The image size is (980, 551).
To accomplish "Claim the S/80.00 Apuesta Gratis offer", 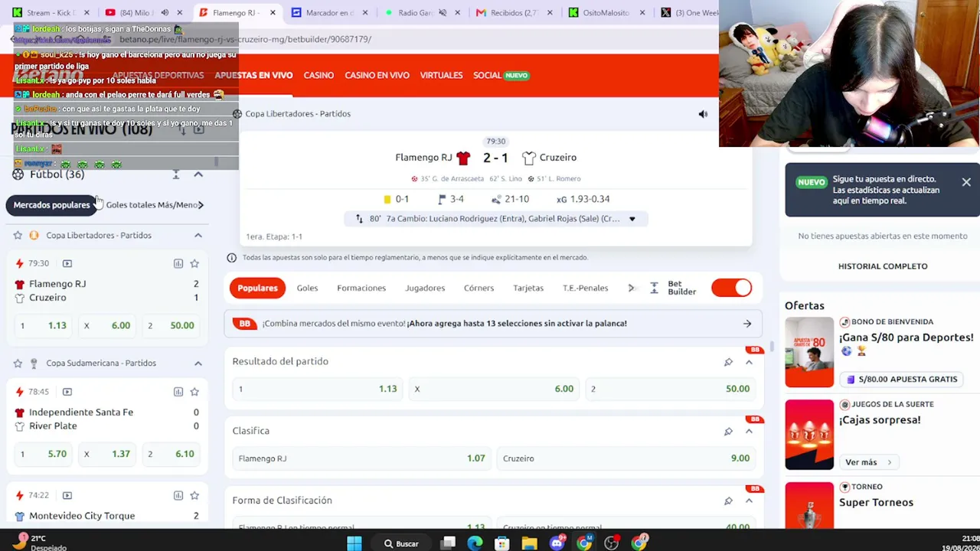I will [901, 379].
